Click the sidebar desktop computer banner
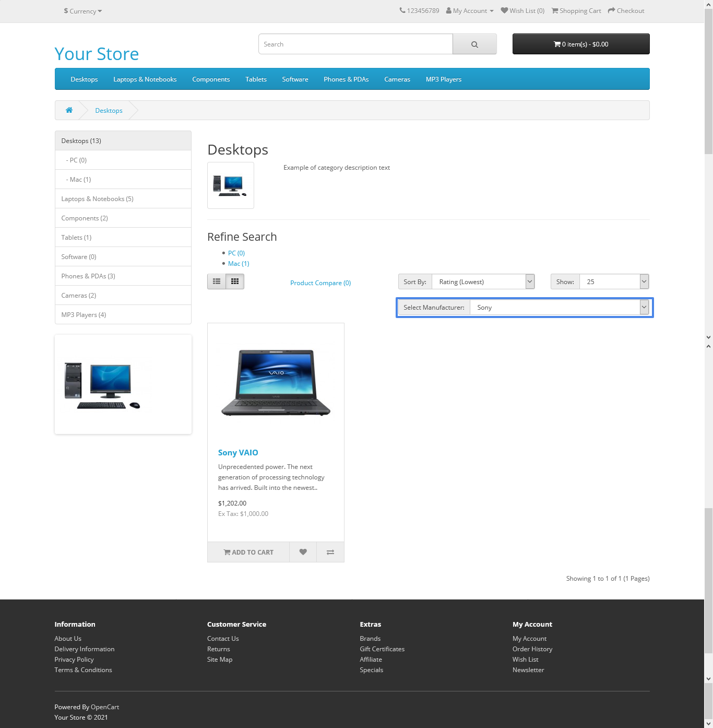Viewport: 713px width, 728px height. pos(123,384)
